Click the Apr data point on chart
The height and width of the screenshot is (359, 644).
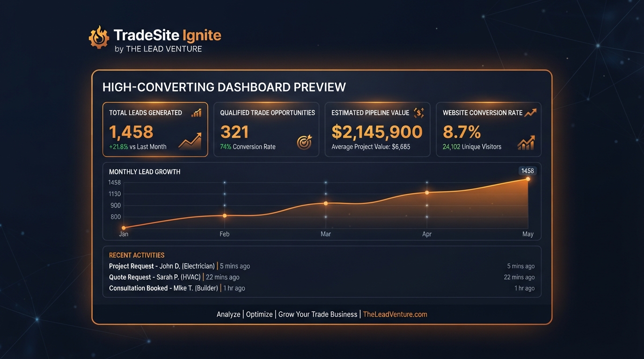427,193
